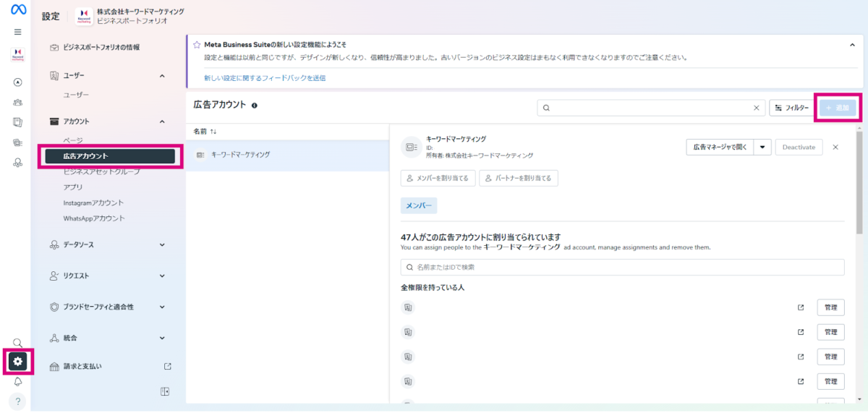Click the detail panel vertical scrollbar
The width and height of the screenshot is (868, 413).
(x=859, y=183)
